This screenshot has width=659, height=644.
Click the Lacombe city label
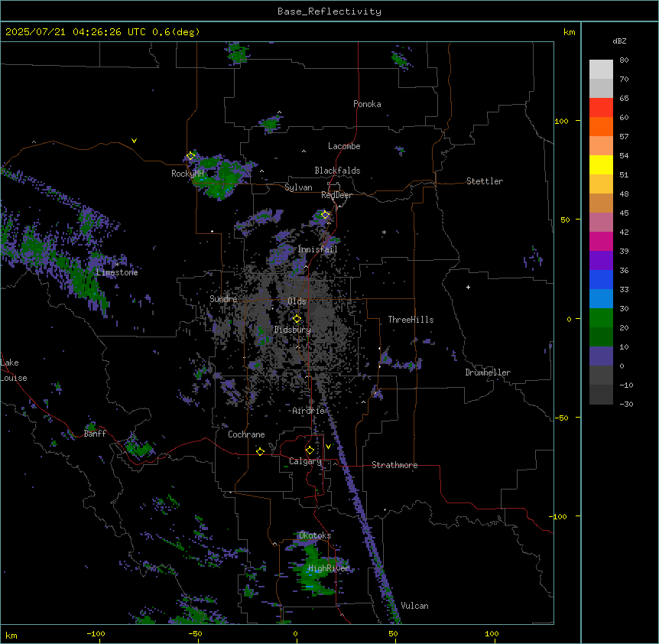click(x=344, y=146)
